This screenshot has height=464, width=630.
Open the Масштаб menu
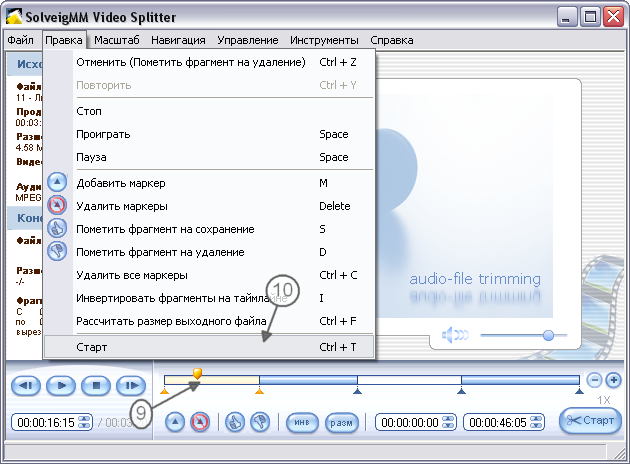(117, 40)
